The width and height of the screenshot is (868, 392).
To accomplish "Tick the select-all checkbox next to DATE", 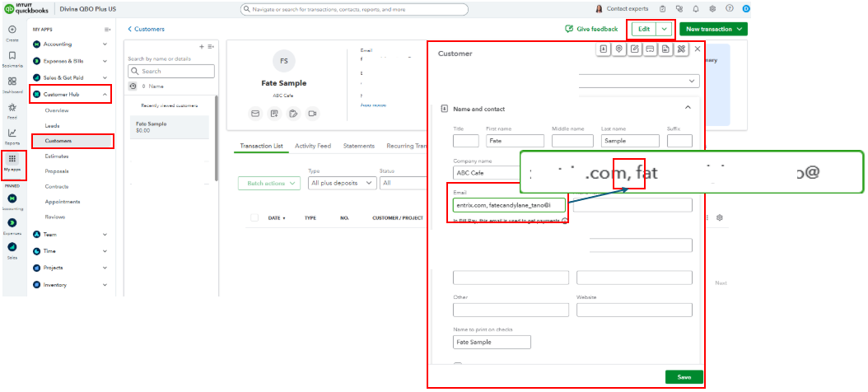I will click(x=254, y=217).
